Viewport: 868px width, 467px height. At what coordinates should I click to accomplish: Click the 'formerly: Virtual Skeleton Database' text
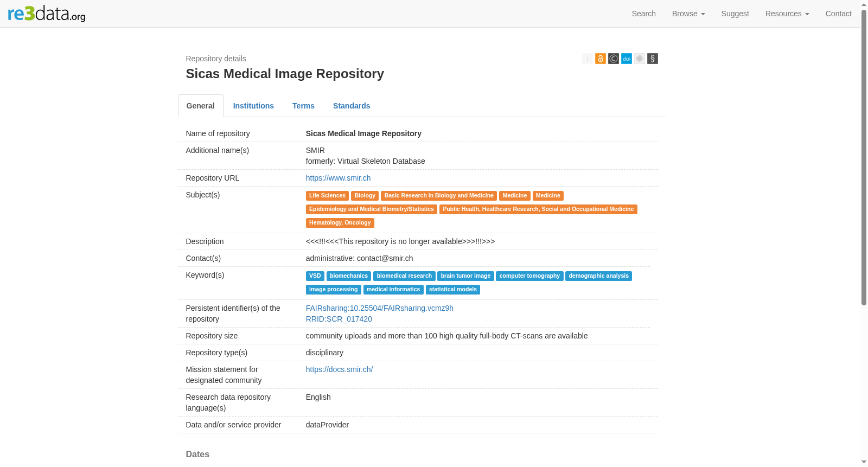(366, 161)
